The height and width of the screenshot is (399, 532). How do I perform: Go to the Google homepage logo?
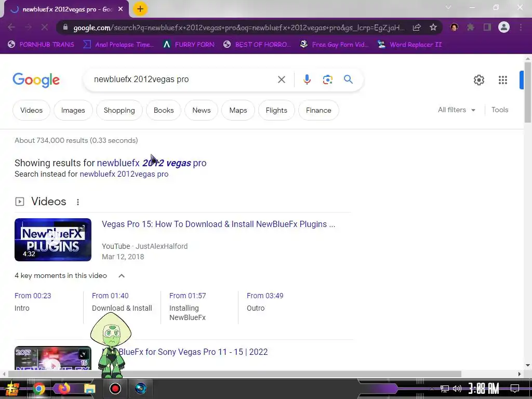[x=36, y=81]
